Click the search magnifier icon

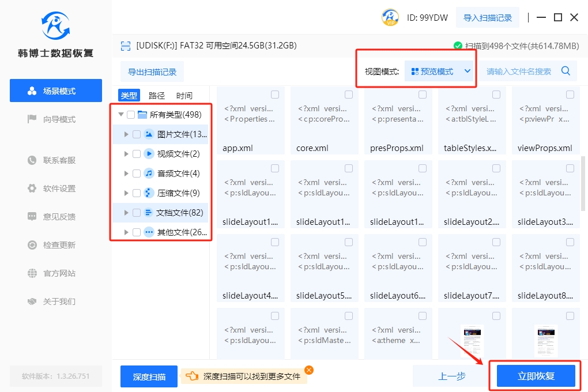[x=566, y=71]
